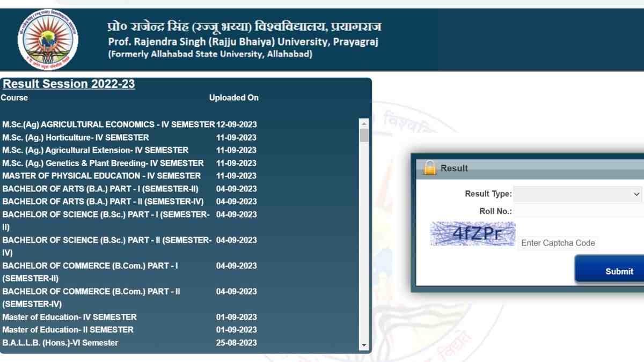The width and height of the screenshot is (644, 362).
Task: Open BACHELOR OF SCIENCE PART - II (SEMESTER-IV)
Action: tap(107, 246)
